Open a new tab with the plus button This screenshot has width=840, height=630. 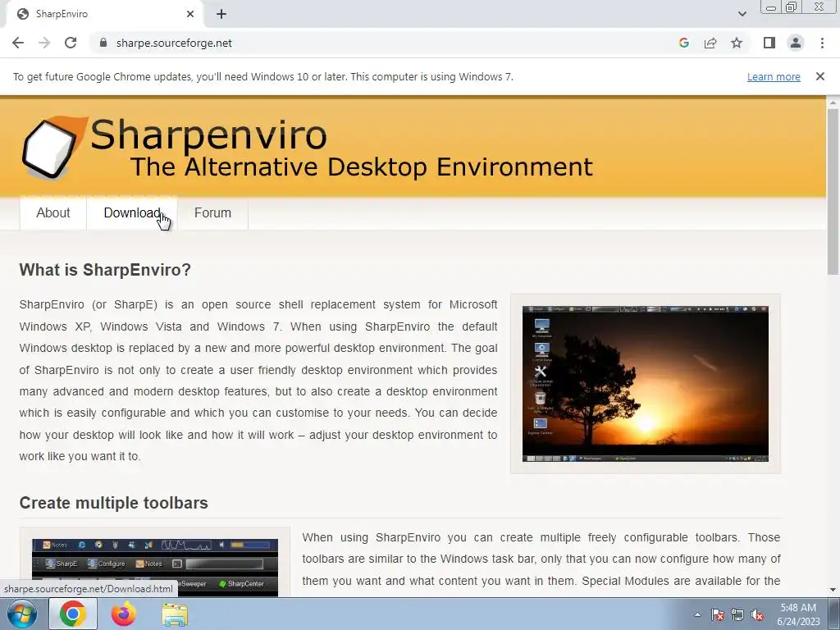pyautogui.click(x=221, y=14)
